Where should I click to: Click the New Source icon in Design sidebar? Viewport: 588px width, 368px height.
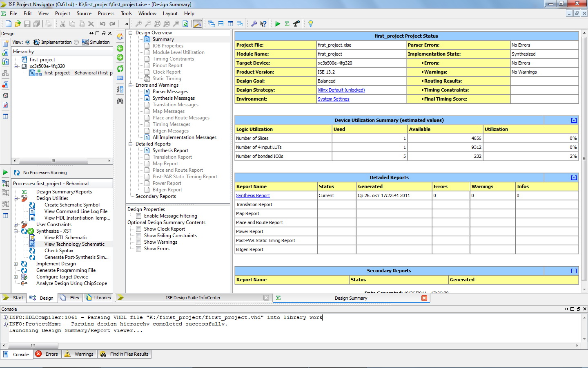[5, 43]
